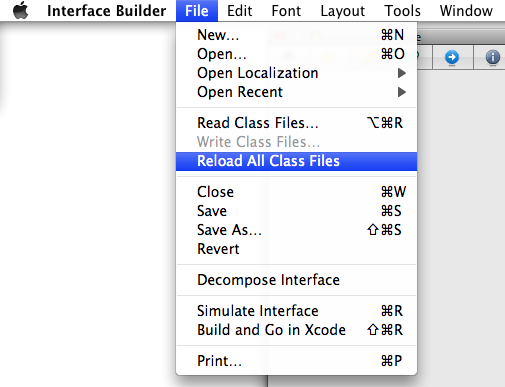Close the open File menu
Screen dimensions: 505x387
tap(197, 11)
